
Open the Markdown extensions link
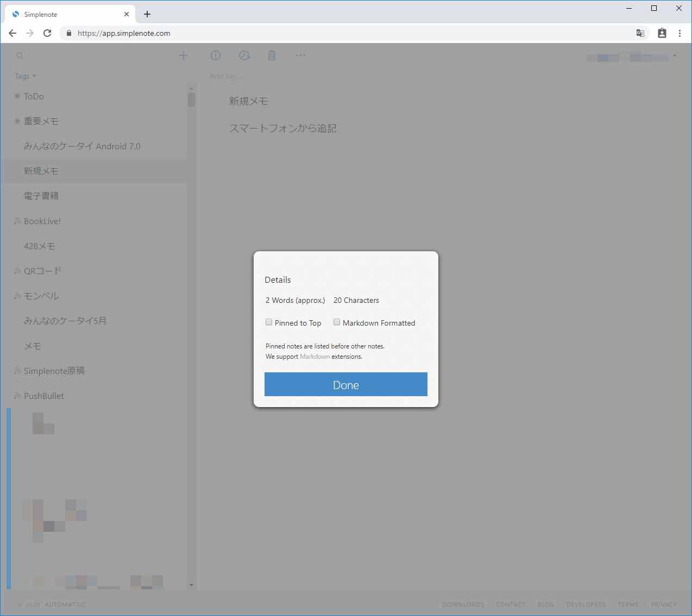coord(314,357)
